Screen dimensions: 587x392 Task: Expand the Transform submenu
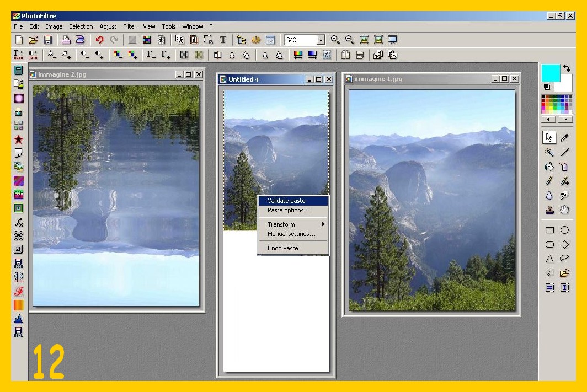tap(293, 224)
